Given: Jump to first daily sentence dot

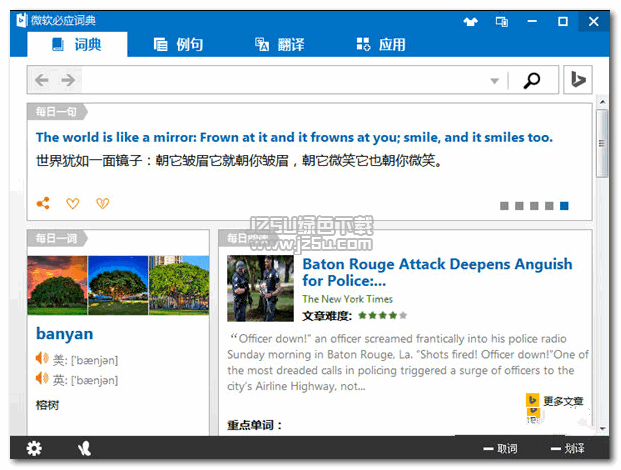Looking at the screenshot, I should click(504, 206).
